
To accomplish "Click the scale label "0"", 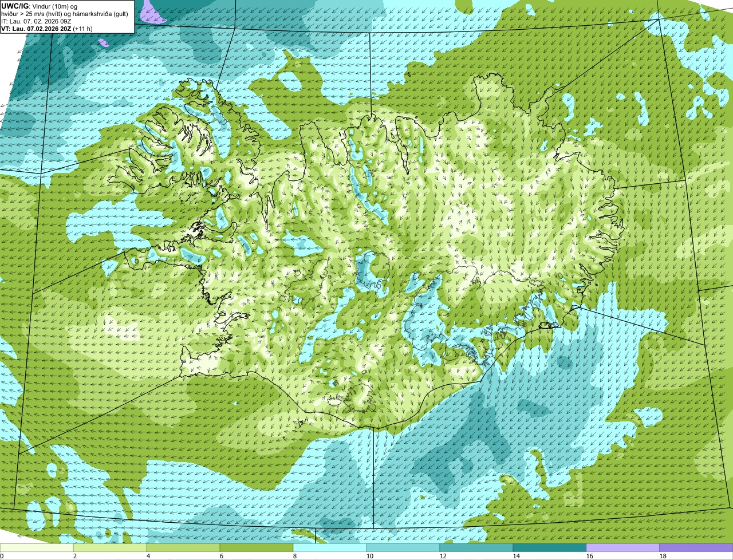I will (x=2, y=556).
